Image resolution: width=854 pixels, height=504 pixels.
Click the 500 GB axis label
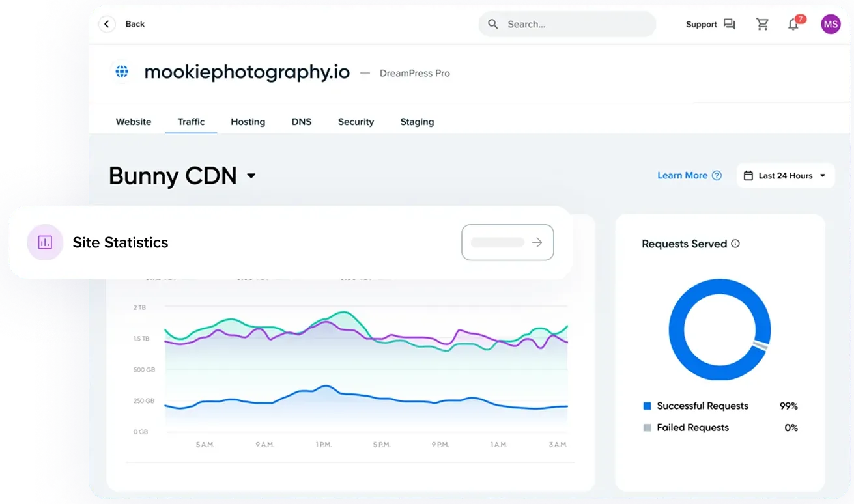(x=144, y=369)
